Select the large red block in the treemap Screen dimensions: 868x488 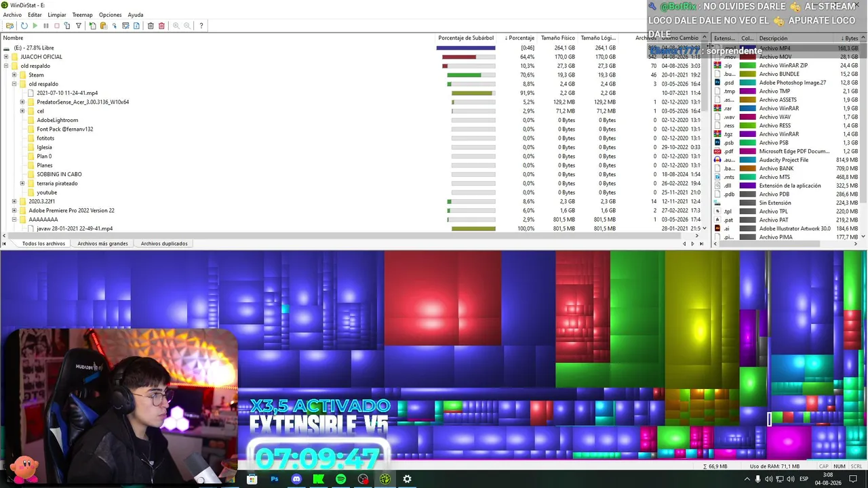442,298
